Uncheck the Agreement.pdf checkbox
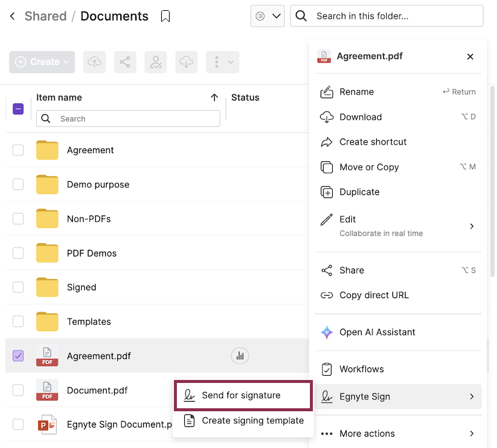 pyautogui.click(x=18, y=356)
